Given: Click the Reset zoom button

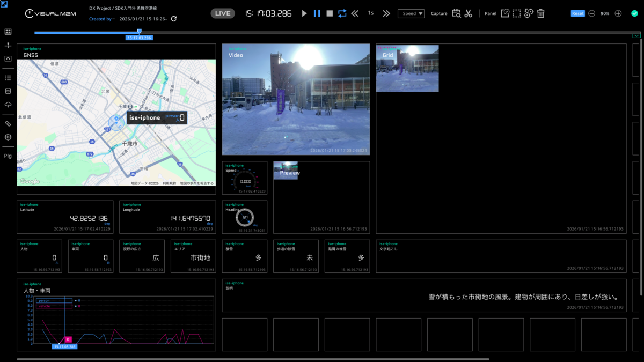Looking at the screenshot, I should [578, 13].
